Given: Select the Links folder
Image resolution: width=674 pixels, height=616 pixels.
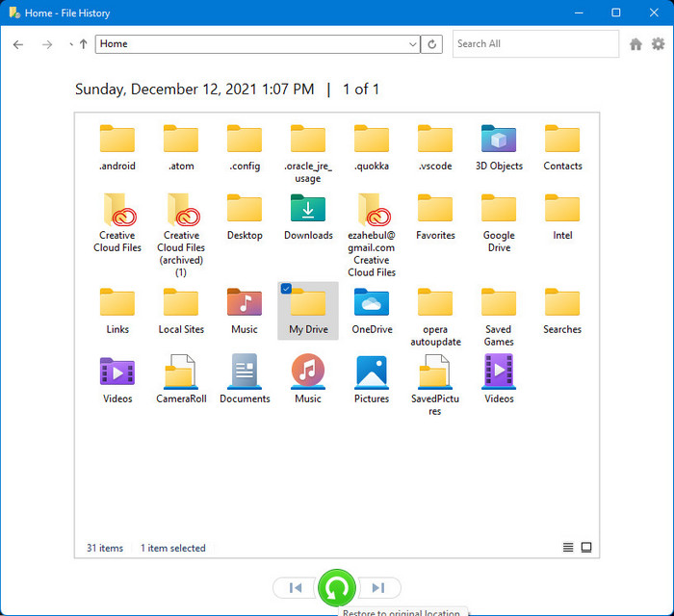Looking at the screenshot, I should click(x=117, y=312).
